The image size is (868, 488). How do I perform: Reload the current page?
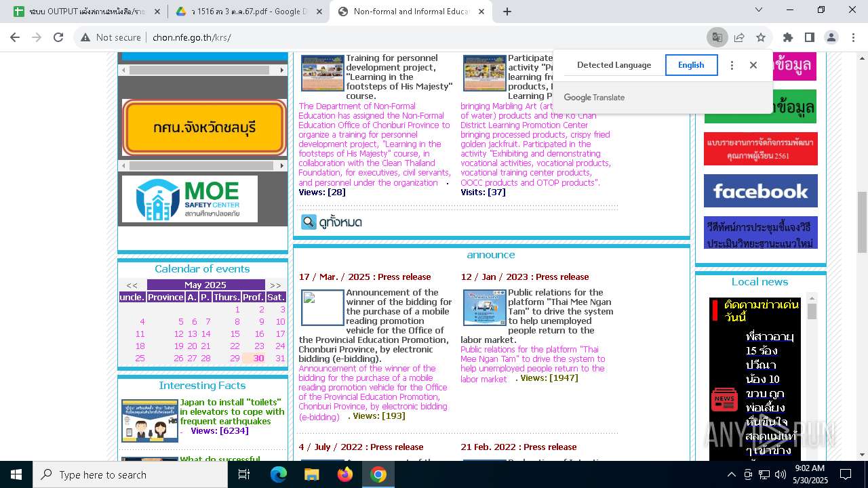(58, 37)
